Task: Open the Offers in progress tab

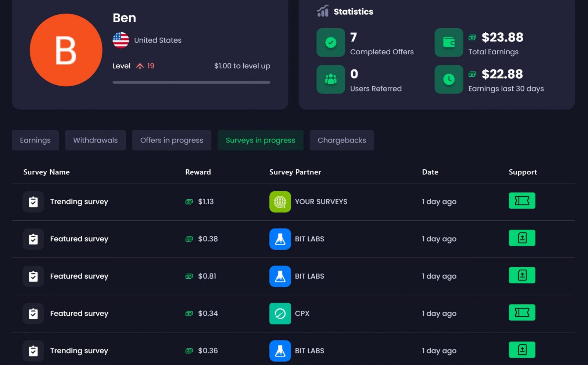Action: [172, 140]
